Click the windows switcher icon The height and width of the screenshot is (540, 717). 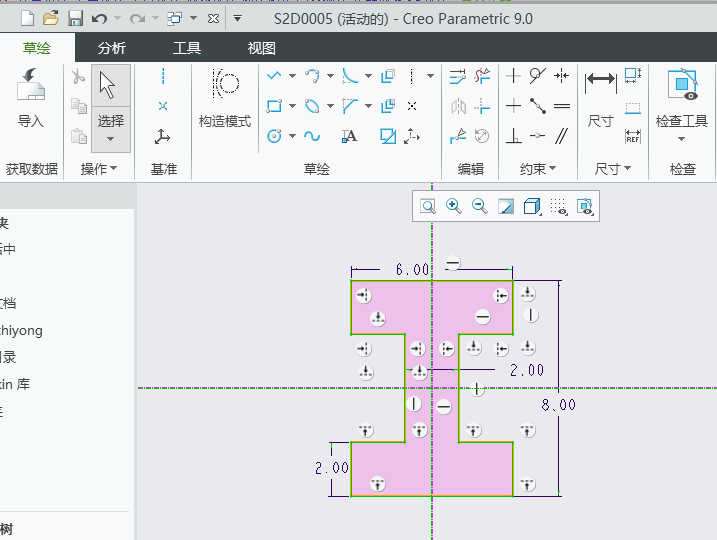tap(175, 19)
